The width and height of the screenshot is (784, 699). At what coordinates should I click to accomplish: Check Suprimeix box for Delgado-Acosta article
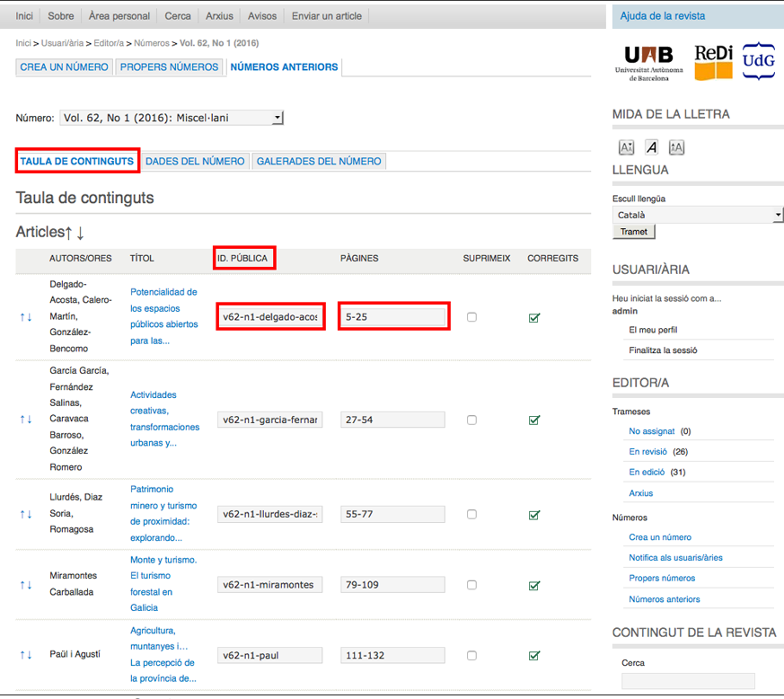point(471,317)
